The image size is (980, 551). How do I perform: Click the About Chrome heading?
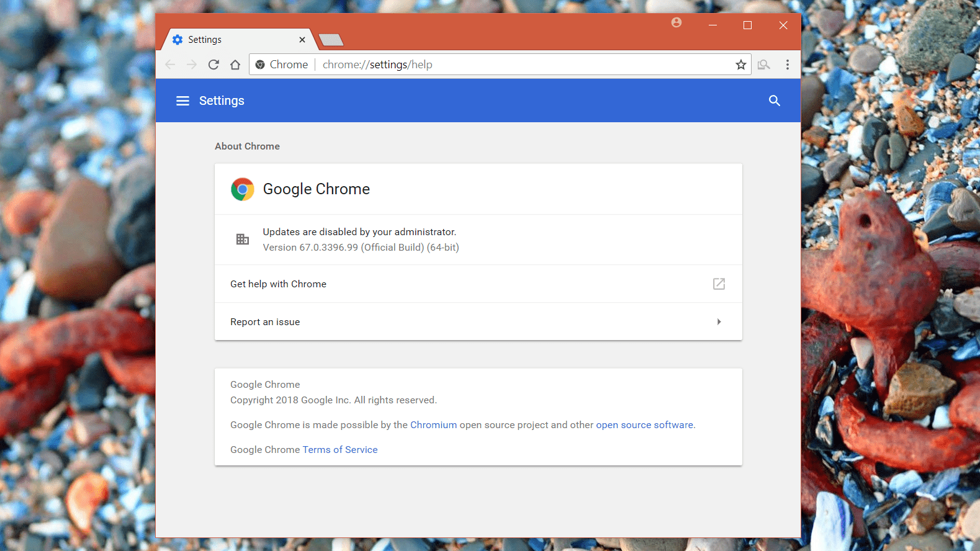(247, 146)
